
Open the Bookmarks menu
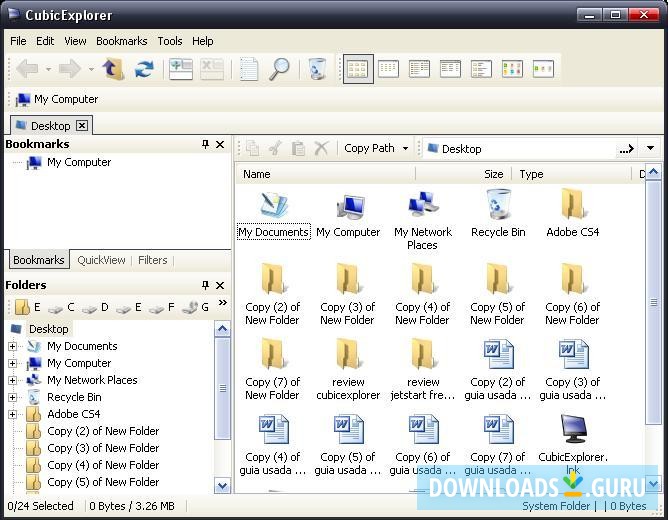pyautogui.click(x=121, y=41)
